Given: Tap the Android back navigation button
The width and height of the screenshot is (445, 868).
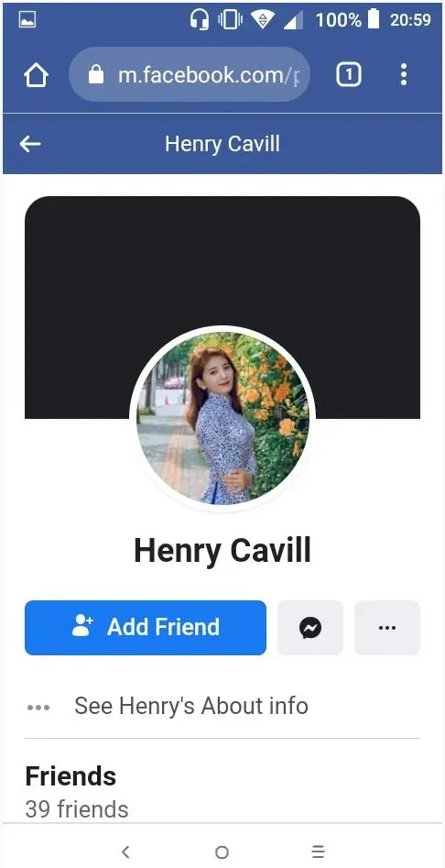Looking at the screenshot, I should tap(125, 852).
